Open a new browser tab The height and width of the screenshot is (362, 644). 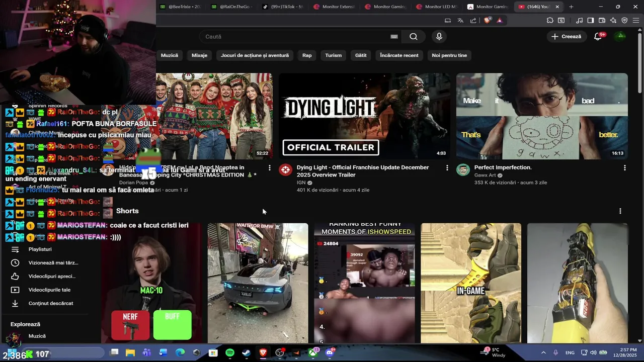pyautogui.click(x=571, y=7)
